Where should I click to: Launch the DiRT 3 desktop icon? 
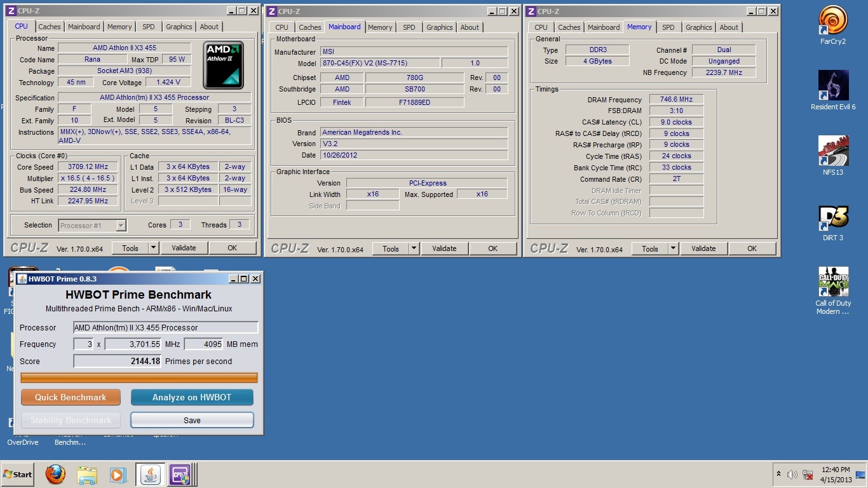point(833,222)
